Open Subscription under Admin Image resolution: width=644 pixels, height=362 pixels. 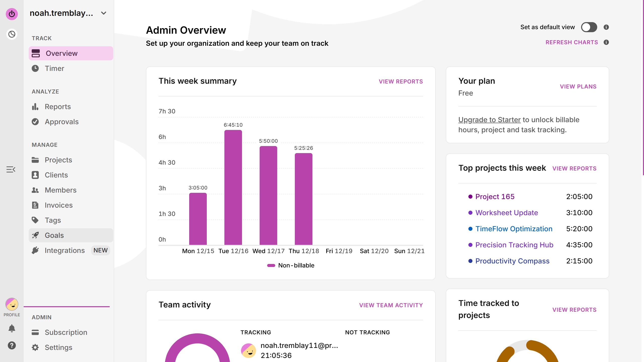71,332
